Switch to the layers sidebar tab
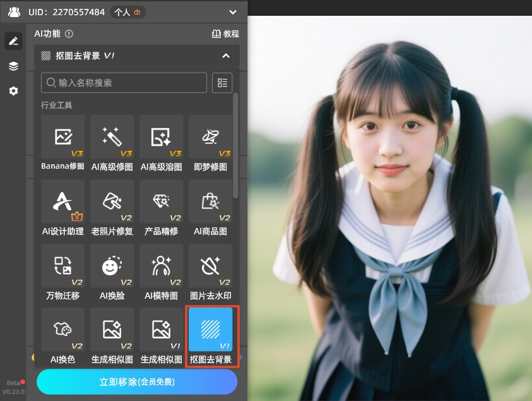532x401 pixels. click(x=13, y=66)
